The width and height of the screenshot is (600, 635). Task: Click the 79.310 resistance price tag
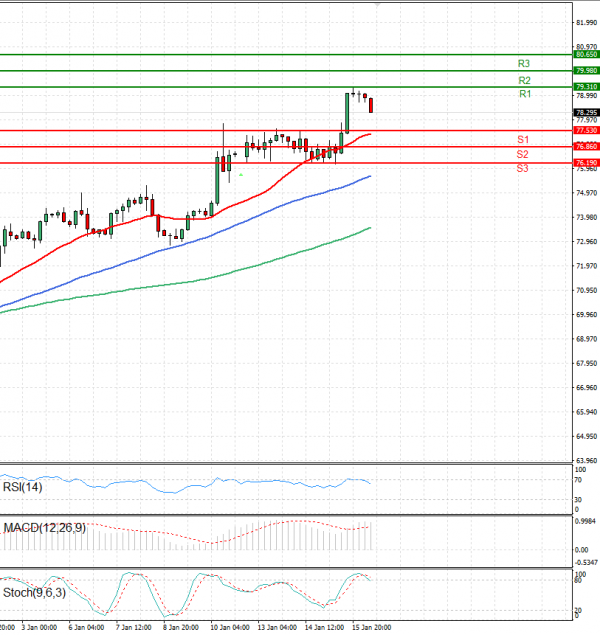point(586,87)
